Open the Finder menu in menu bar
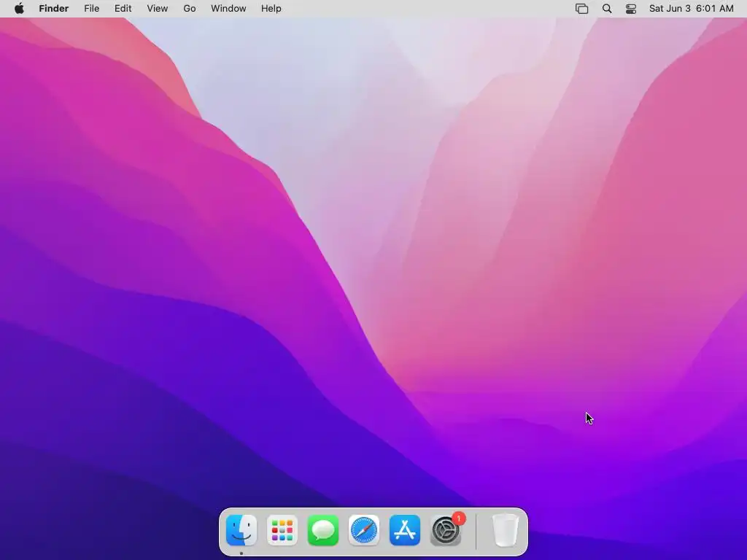747x560 pixels. [54, 9]
